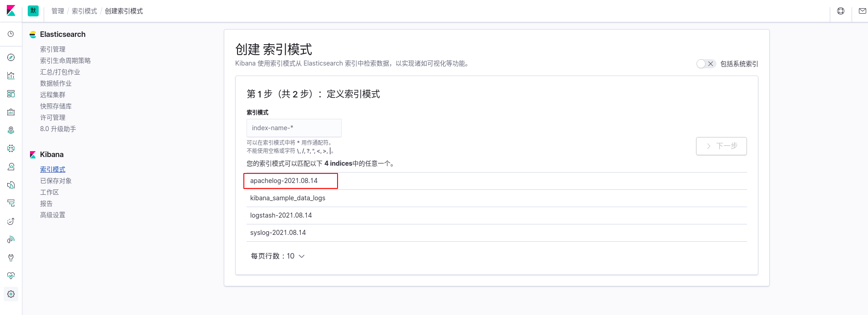The image size is (868, 315).
Task: Open Discover compass icon in sidebar
Action: 11,57
